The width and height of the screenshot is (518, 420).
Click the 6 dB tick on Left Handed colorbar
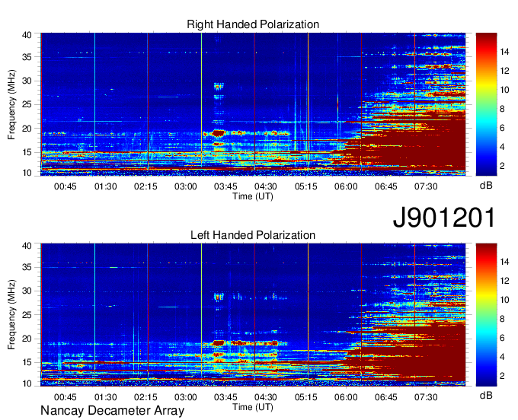[x=503, y=338]
